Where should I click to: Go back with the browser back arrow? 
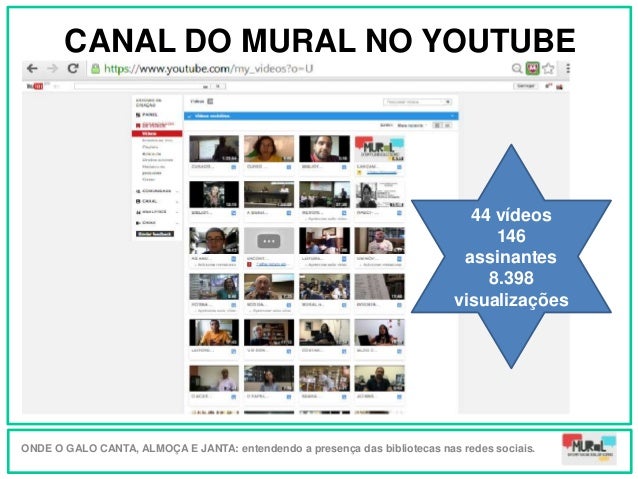(x=32, y=68)
